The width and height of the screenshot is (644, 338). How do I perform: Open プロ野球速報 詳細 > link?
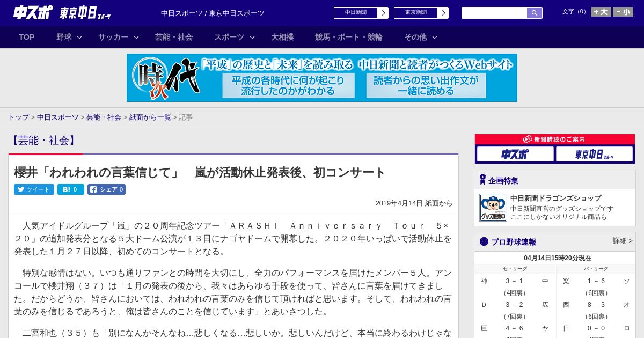623,241
